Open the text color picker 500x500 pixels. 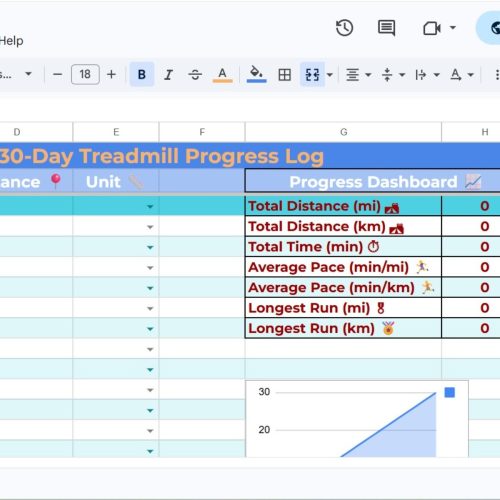click(x=222, y=75)
